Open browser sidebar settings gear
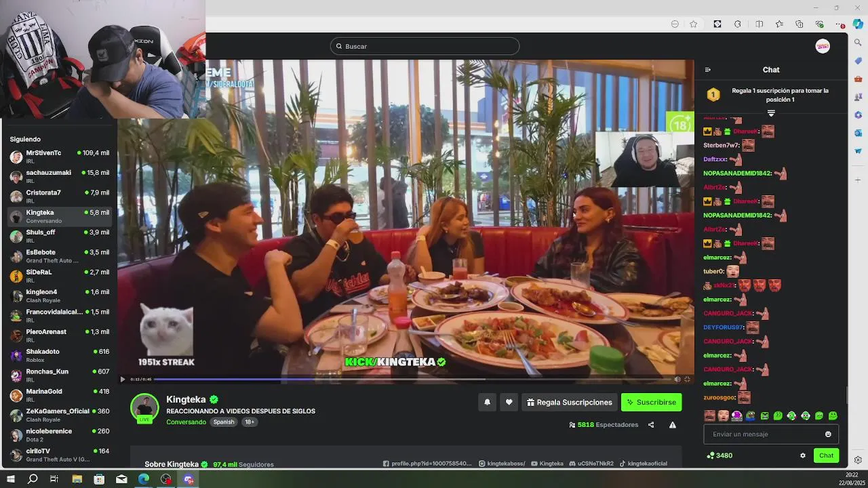 (858, 460)
